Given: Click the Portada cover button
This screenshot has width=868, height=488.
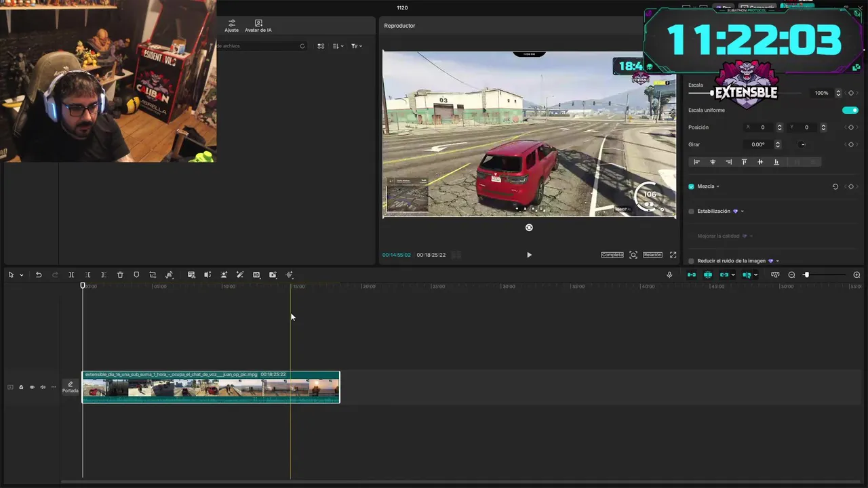Looking at the screenshot, I should pyautogui.click(x=71, y=387).
